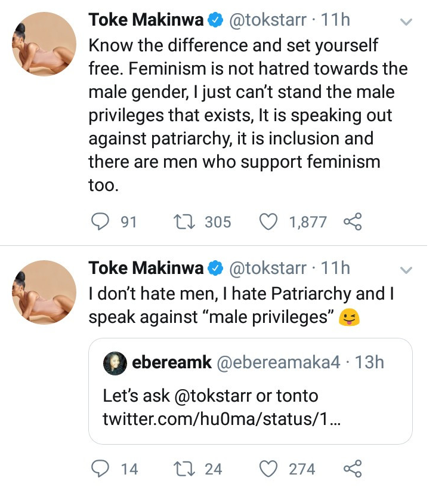
Task: Open Toke Makinwa's avatar on second tweet
Action: pyautogui.click(x=45, y=291)
